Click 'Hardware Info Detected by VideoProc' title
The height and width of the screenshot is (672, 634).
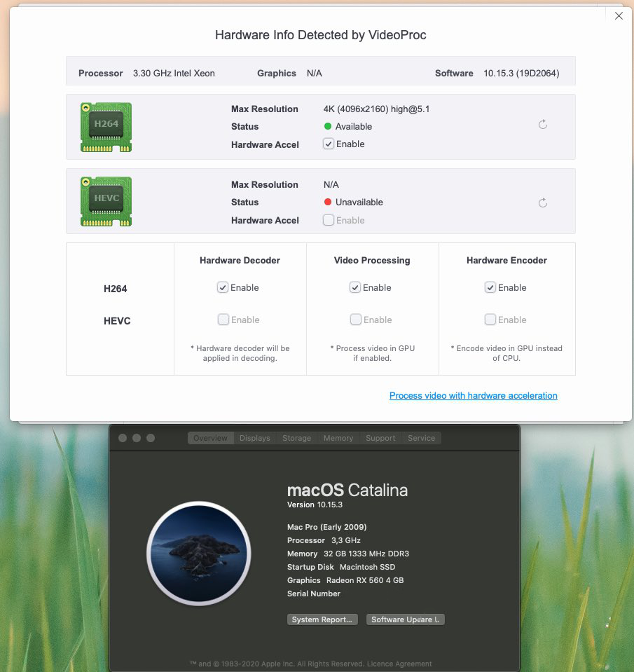coord(320,35)
